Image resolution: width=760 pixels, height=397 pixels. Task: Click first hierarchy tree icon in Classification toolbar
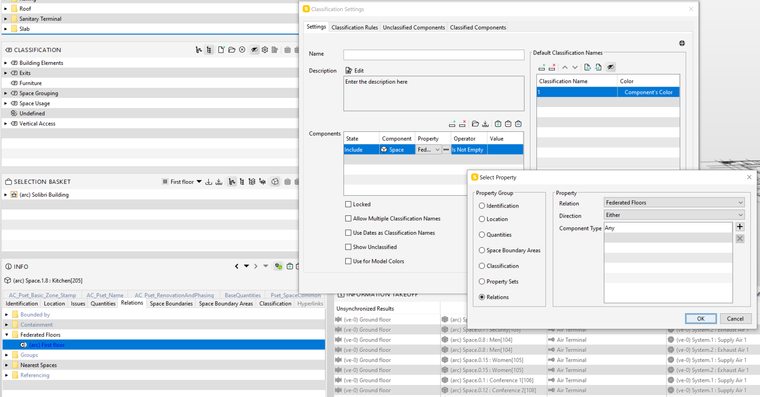(199, 49)
